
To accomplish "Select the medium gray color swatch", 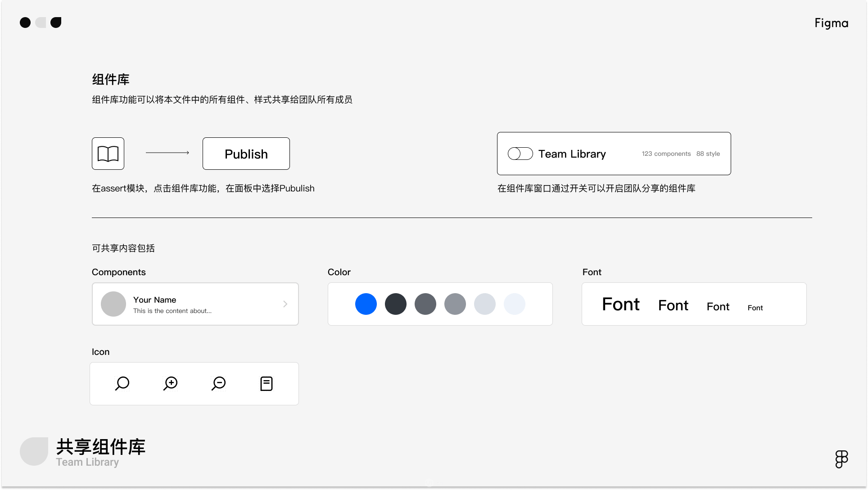I will click(455, 304).
